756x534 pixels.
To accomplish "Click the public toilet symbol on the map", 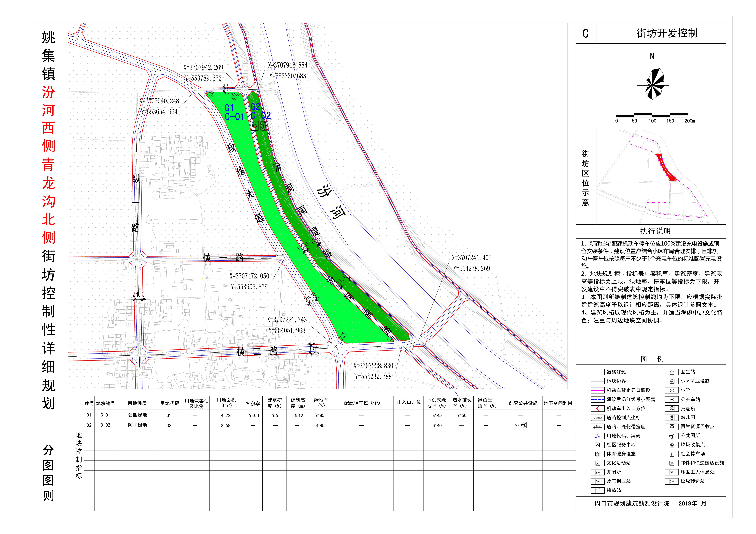I will coord(264,126).
